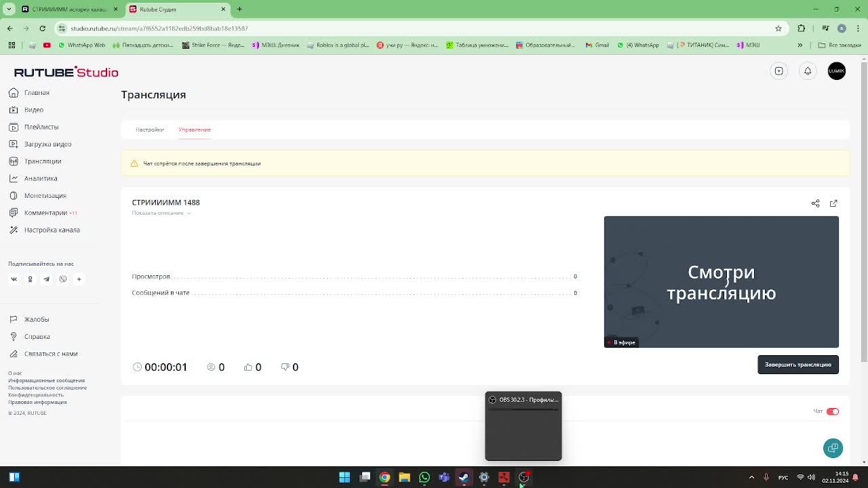This screenshot has width=868, height=488.
Task: Open the LUMIK profile avatar
Action: (837, 71)
